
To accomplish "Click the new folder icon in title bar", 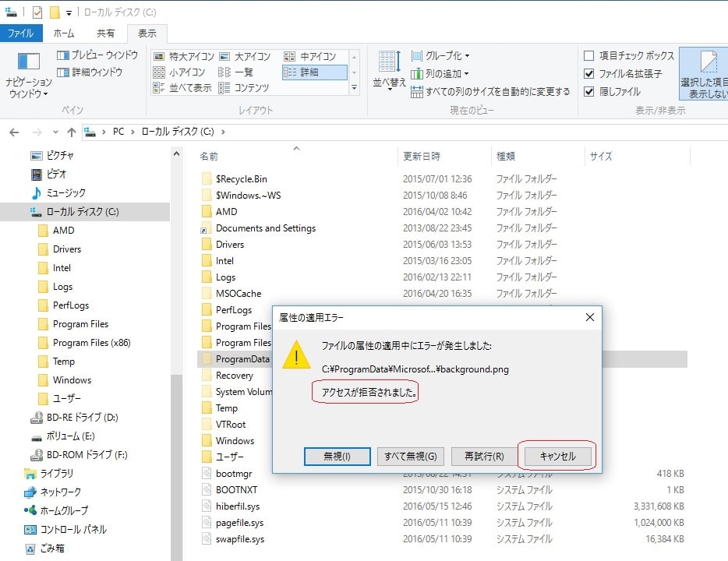I will [53, 11].
